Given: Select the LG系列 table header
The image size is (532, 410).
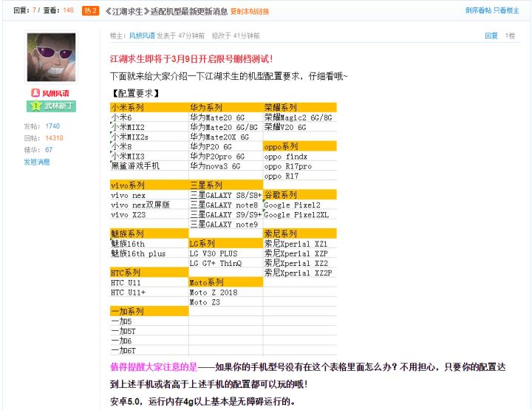Looking at the screenshot, I should (x=226, y=244).
